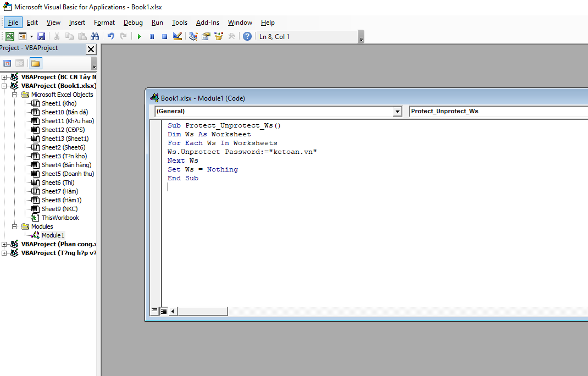Click the Find binoculars icon
Image resolution: width=588 pixels, height=376 pixels.
pyautogui.click(x=95, y=37)
